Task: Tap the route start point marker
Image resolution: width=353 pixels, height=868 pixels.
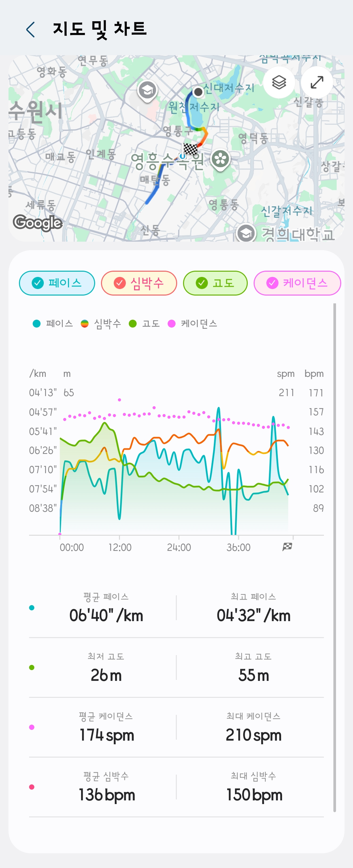Action: click(198, 92)
